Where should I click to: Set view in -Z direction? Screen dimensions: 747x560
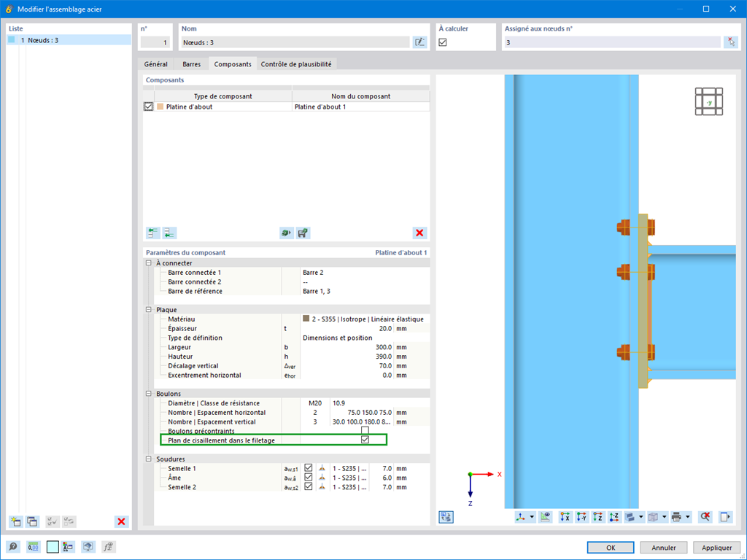(614, 517)
